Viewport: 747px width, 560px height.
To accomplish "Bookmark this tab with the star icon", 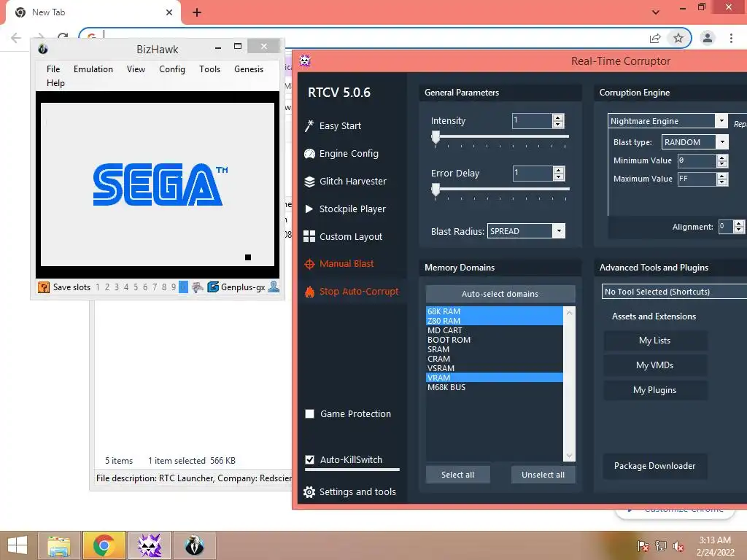I will pos(678,38).
